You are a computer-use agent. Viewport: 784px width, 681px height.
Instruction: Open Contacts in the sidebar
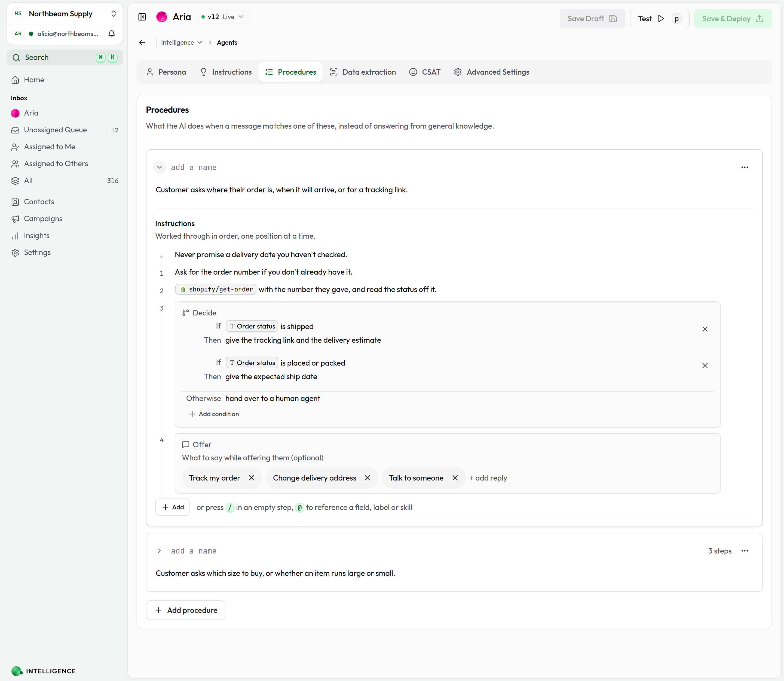coord(65,202)
